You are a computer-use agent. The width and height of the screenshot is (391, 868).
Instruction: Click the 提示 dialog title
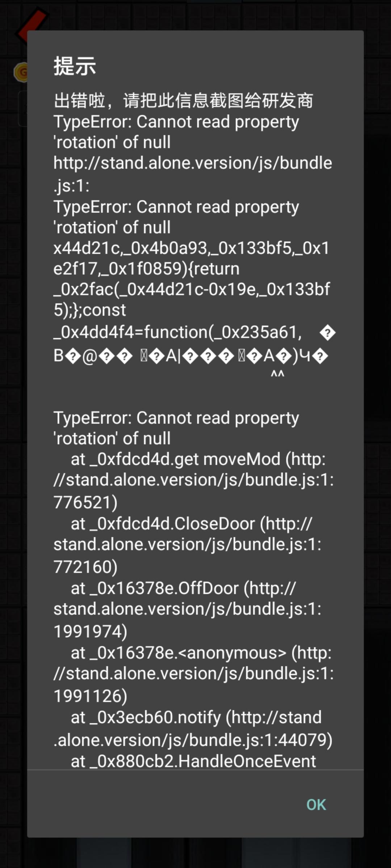[75, 66]
